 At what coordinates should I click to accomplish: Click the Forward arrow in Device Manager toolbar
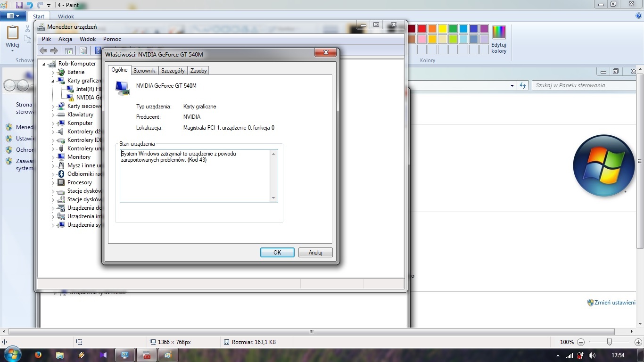click(54, 50)
